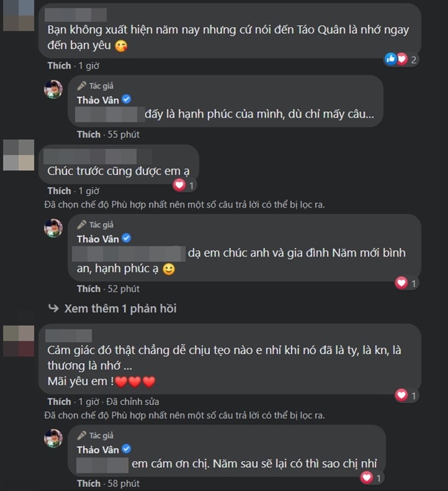The image size is (448, 491).
Task: Click the '58 phút' timestamp on last reply
Action: tap(124, 483)
